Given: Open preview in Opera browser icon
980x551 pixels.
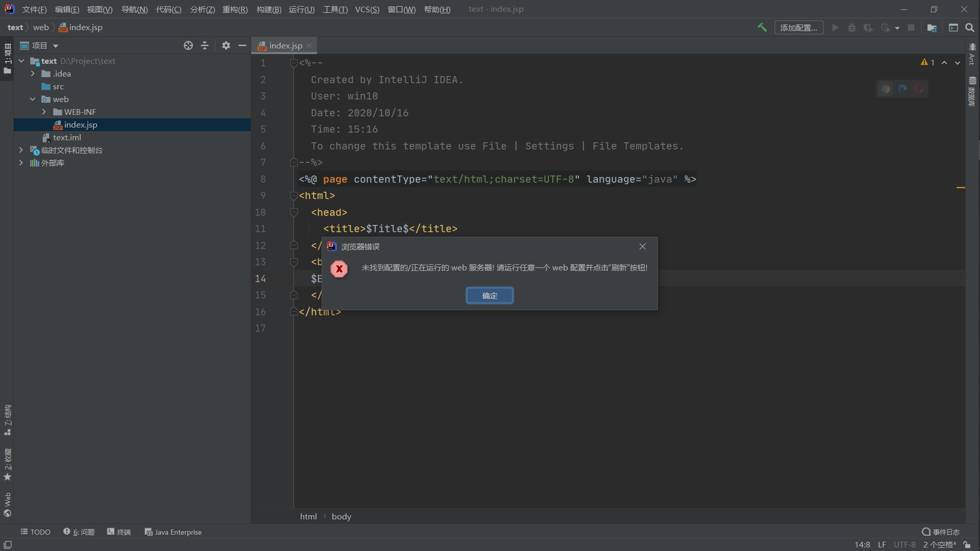Looking at the screenshot, I should pos(919,89).
